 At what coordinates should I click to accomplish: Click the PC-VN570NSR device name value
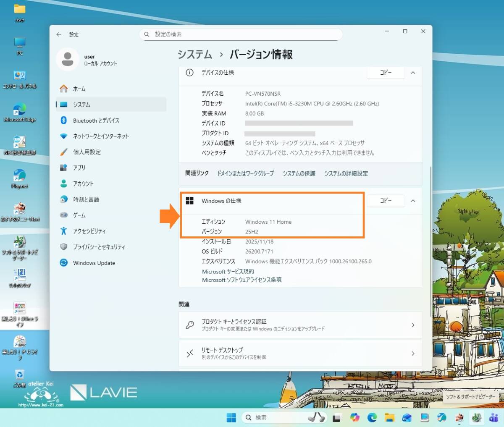(x=263, y=94)
